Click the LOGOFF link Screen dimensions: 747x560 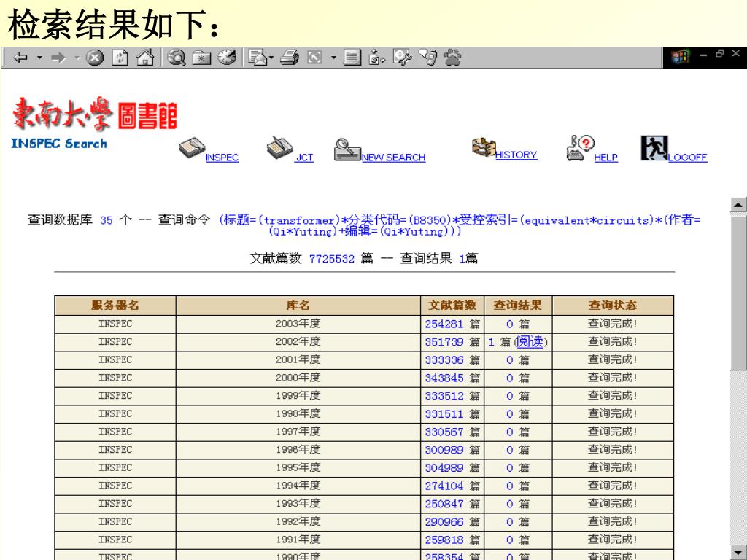(687, 157)
